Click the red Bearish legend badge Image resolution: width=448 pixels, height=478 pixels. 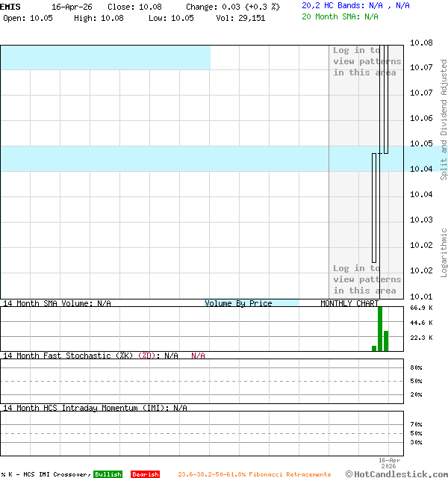145,474
